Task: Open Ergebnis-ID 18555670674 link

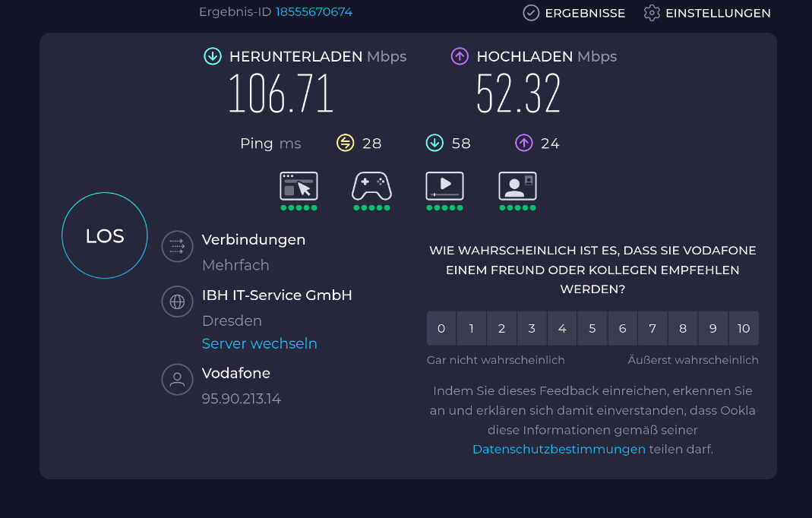Action: (314, 12)
